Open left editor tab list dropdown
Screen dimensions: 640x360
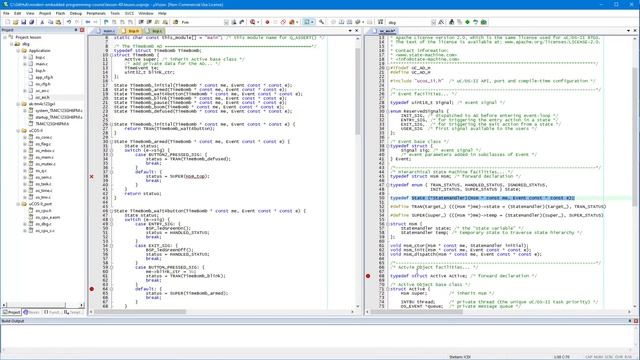[x=350, y=31]
